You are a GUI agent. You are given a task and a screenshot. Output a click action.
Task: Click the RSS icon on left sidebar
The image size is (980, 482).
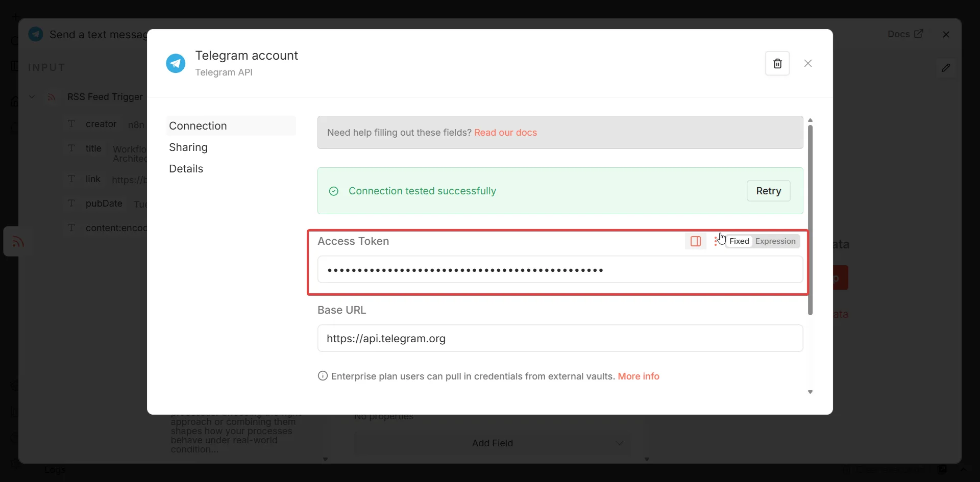(x=17, y=241)
